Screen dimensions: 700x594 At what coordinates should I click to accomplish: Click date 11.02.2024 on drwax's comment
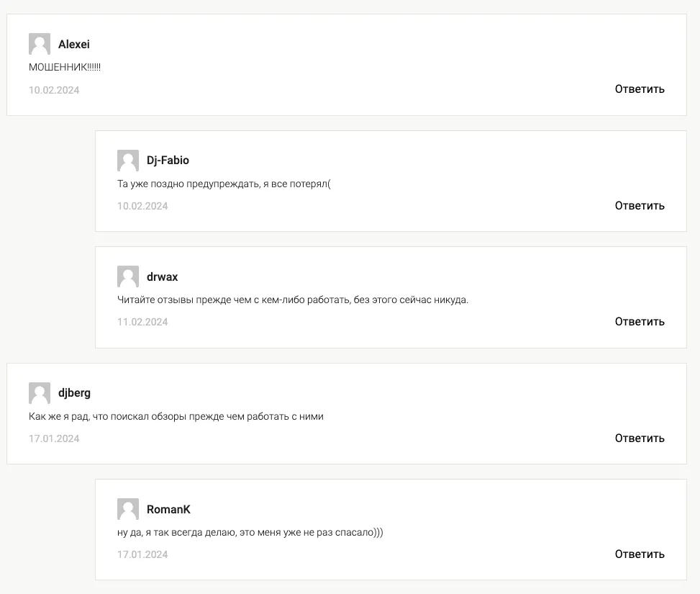(x=142, y=322)
